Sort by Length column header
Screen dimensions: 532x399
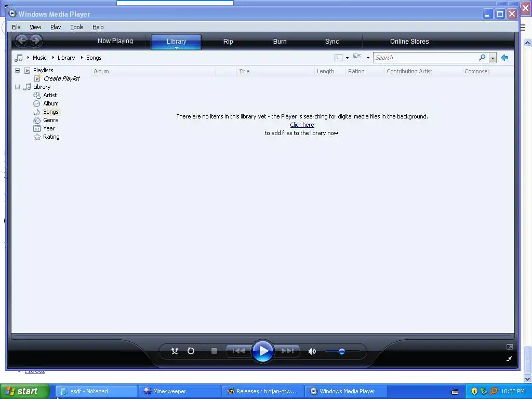click(330, 71)
